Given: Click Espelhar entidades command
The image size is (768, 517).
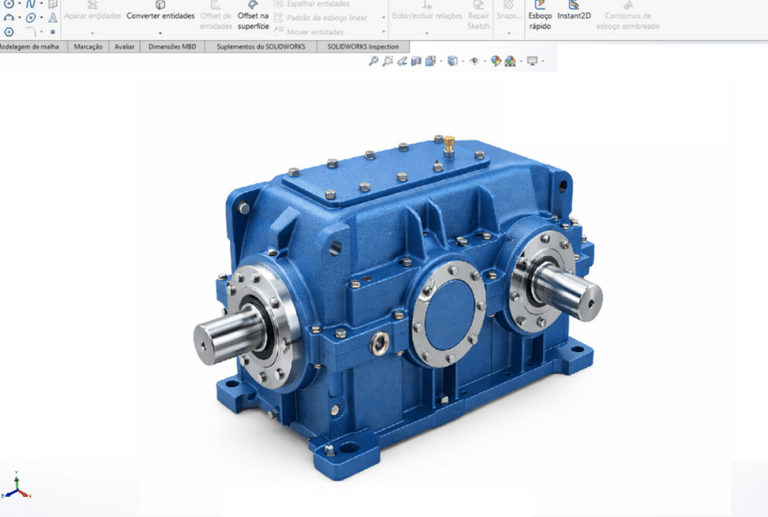Looking at the screenshot, I should coord(312,4).
